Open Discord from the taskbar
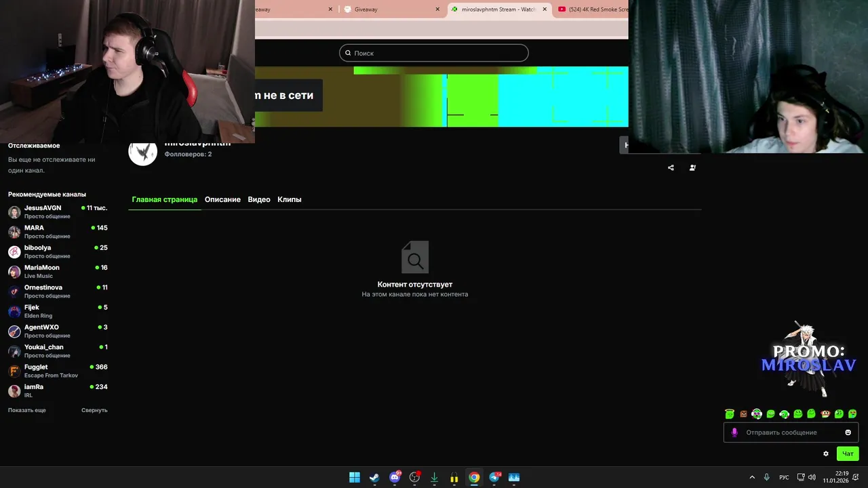The height and width of the screenshot is (488, 868). pyautogui.click(x=395, y=477)
